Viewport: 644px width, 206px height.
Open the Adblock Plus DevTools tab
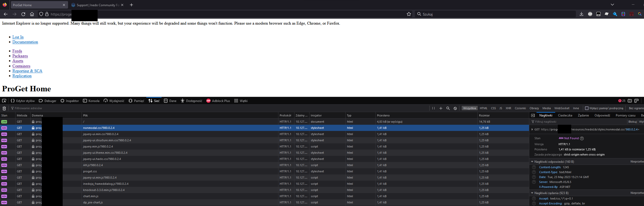pos(218,101)
